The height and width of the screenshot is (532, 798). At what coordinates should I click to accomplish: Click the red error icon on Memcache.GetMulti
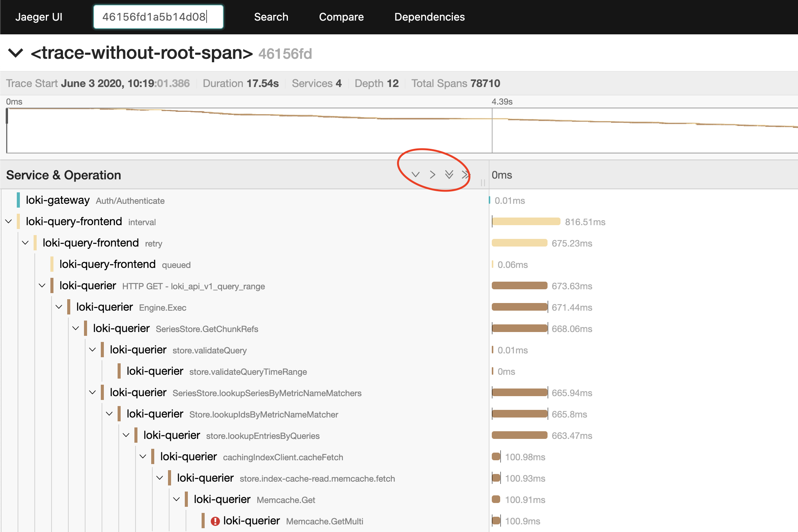point(215,521)
